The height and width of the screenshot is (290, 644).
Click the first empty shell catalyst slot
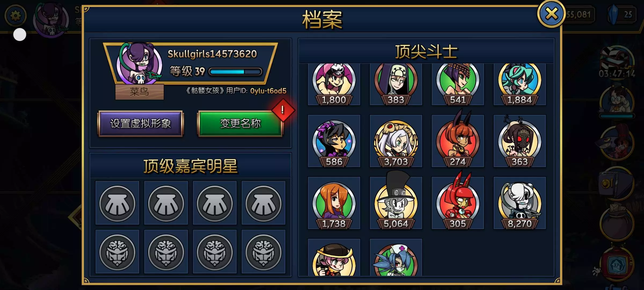tap(117, 203)
